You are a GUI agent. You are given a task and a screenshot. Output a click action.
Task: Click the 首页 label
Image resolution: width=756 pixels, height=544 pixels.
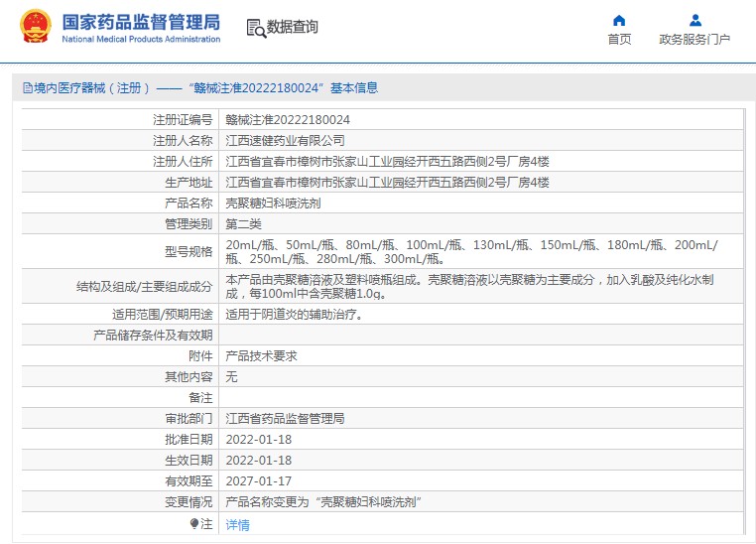click(619, 39)
